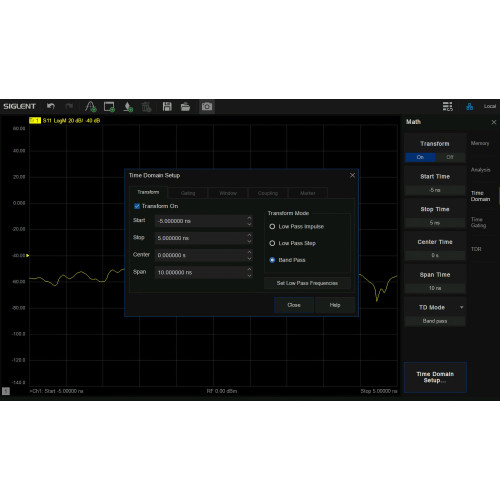The height and width of the screenshot is (500, 500).
Task: Click the greyed redo arrow icon
Action: (x=69, y=106)
